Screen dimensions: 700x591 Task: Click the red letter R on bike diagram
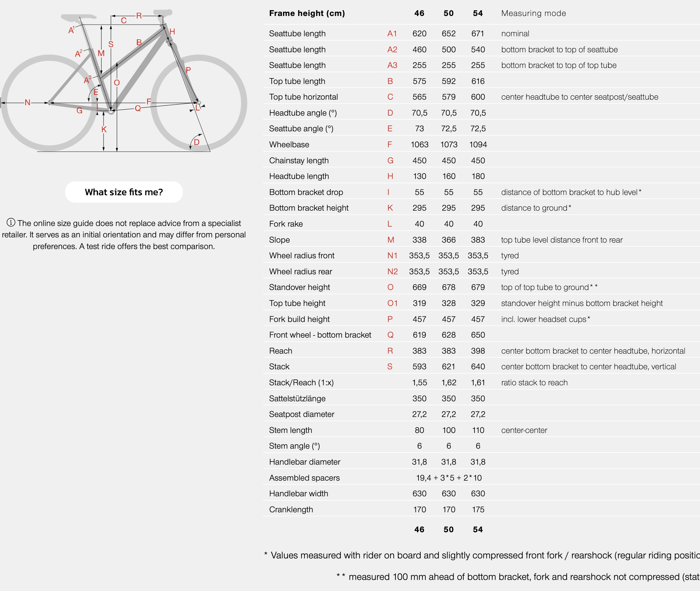pyautogui.click(x=139, y=16)
